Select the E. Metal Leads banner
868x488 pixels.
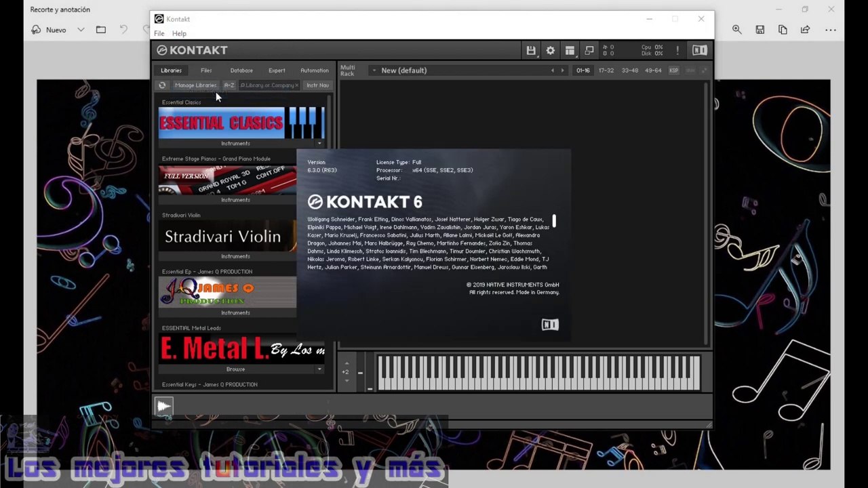[241, 348]
